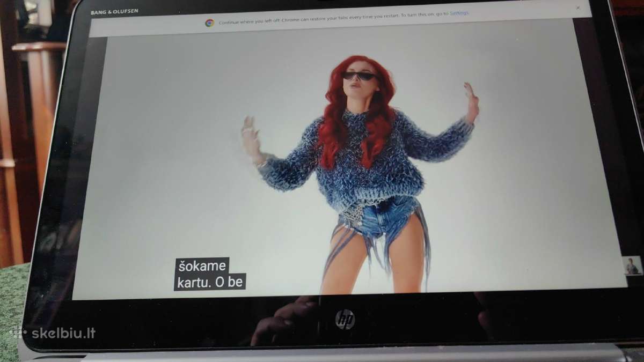Open the Settings link in Chrome's restore banner
Image resolution: width=644 pixels, height=362 pixels.
coord(459,12)
